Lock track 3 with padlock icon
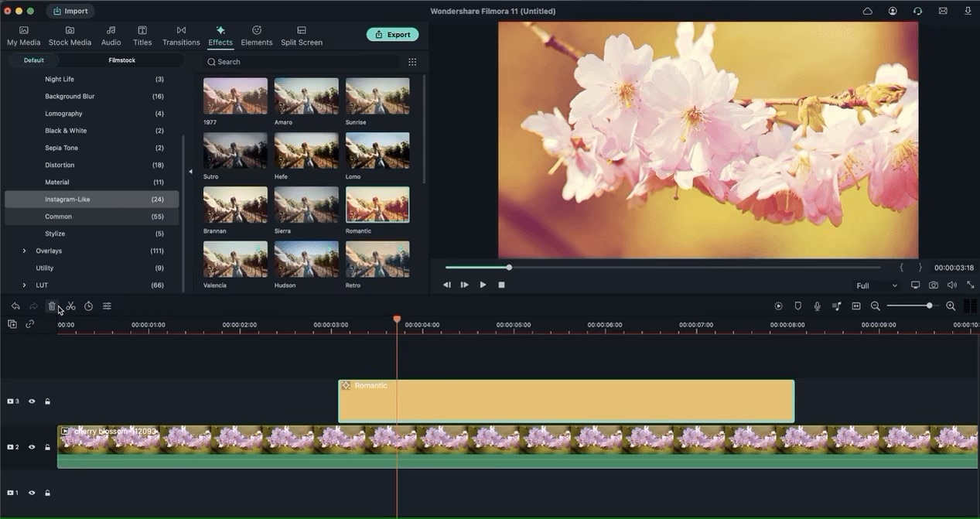 (x=47, y=401)
